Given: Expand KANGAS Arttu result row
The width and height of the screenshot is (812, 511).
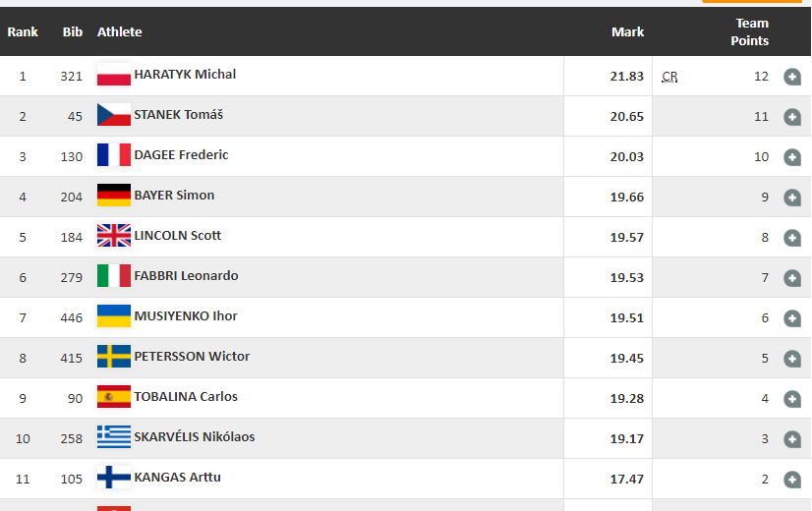Looking at the screenshot, I should click(792, 480).
